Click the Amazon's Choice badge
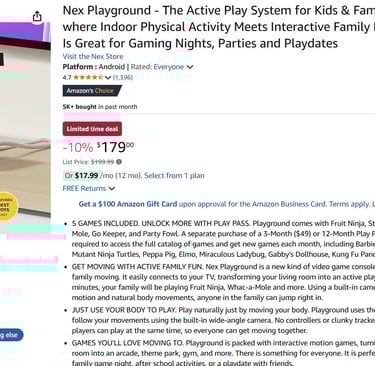Image resolution: width=375 pixels, height=366 pixels. pos(92,91)
